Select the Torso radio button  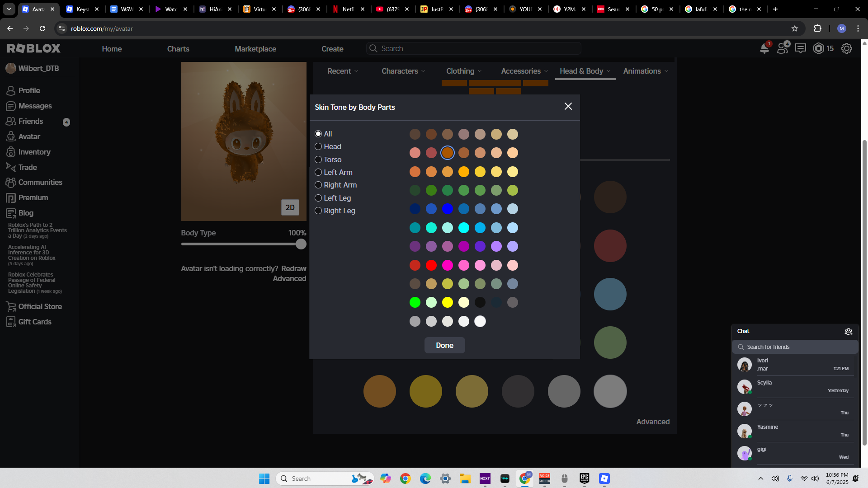pos(318,160)
